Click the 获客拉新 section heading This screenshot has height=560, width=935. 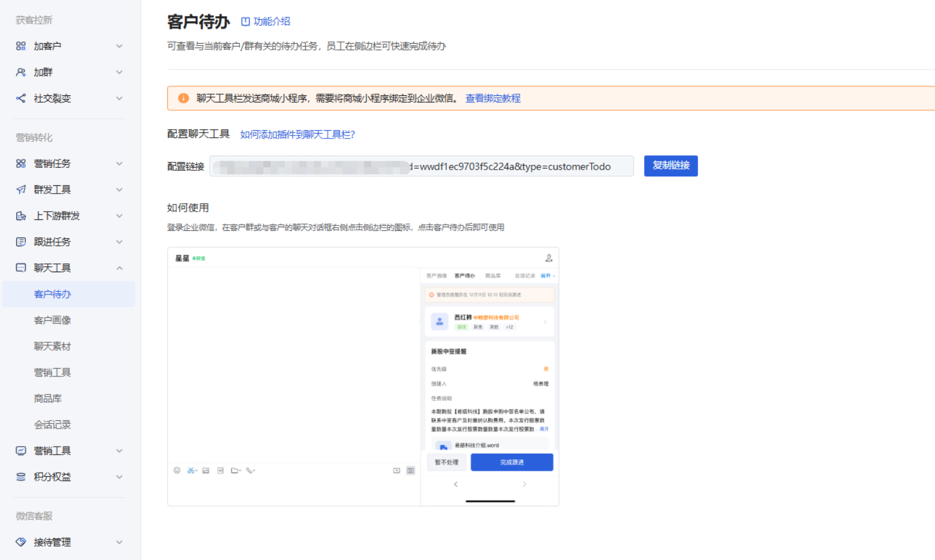pyautogui.click(x=34, y=20)
